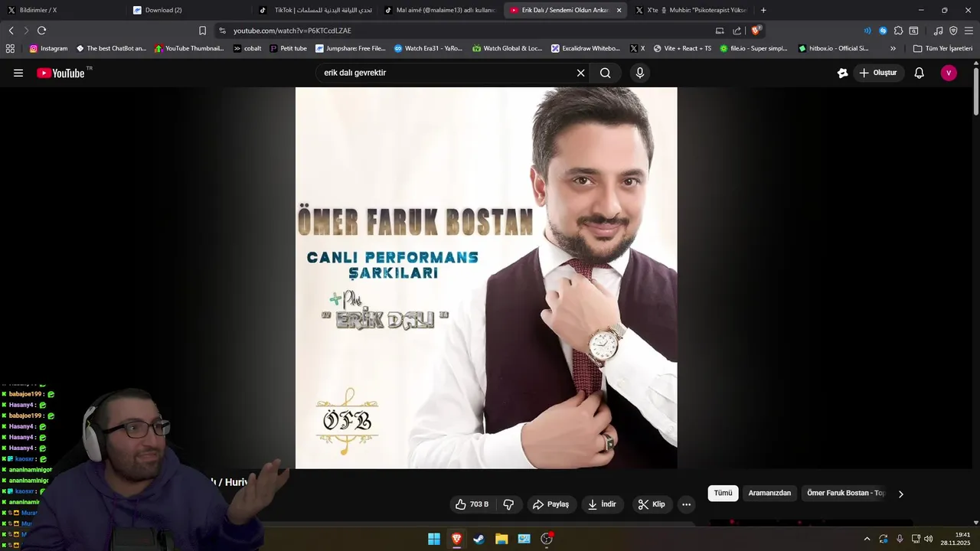The image size is (980, 551).
Task: Switch to the Download (2) tab
Action: pyautogui.click(x=188, y=10)
